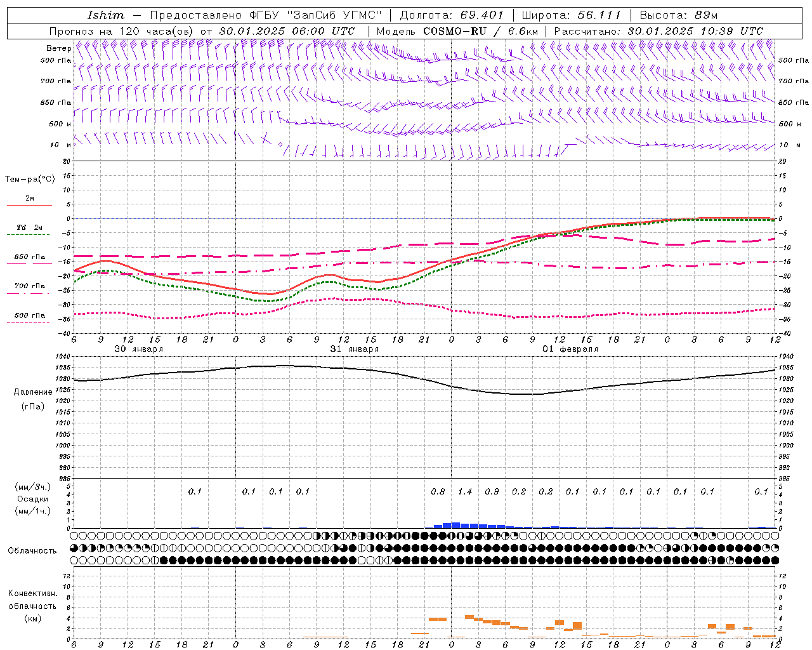This screenshot has height=650, width=812.
Task: Click the 'Осадки' precipitation label
Action: point(32,499)
